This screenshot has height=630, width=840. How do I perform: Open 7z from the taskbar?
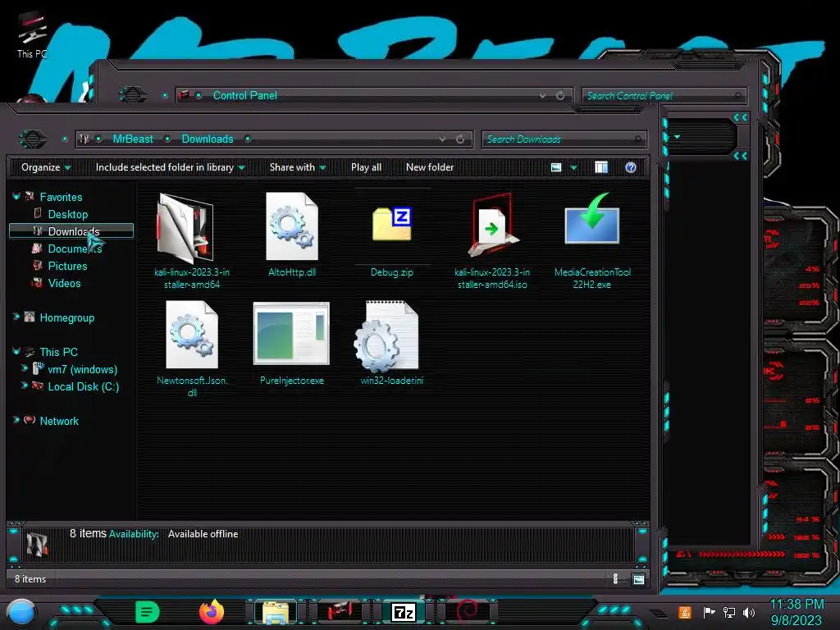click(404, 612)
